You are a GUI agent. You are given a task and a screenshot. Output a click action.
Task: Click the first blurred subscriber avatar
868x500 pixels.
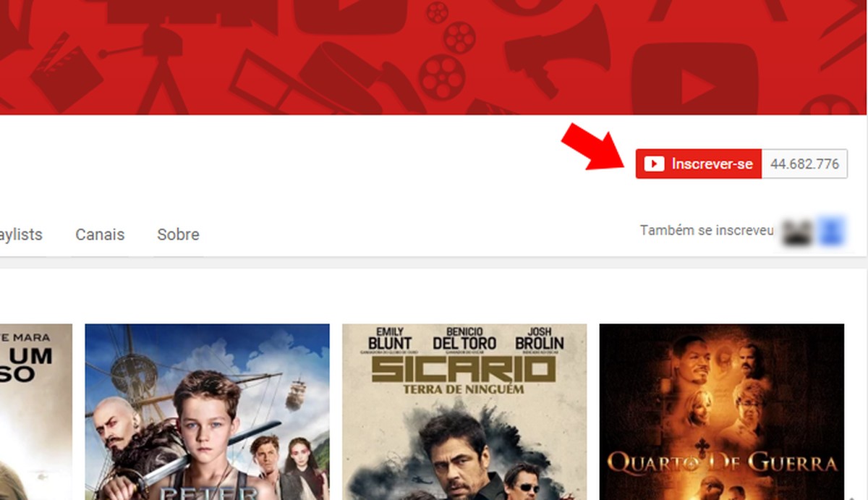(798, 232)
